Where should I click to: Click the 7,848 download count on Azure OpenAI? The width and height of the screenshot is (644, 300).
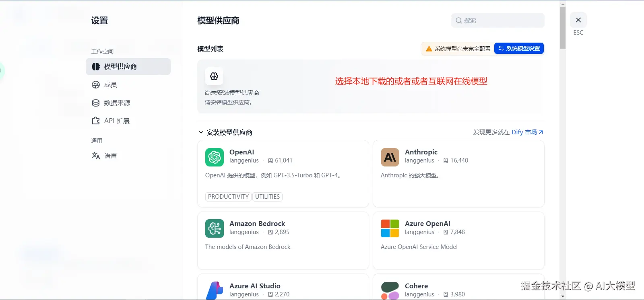click(x=458, y=232)
